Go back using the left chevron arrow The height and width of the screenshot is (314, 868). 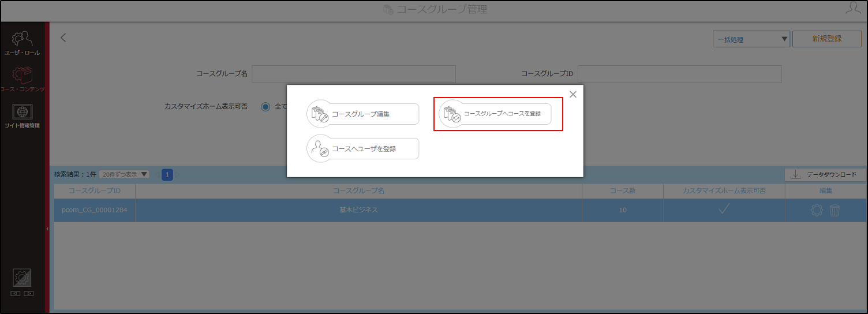pos(63,38)
